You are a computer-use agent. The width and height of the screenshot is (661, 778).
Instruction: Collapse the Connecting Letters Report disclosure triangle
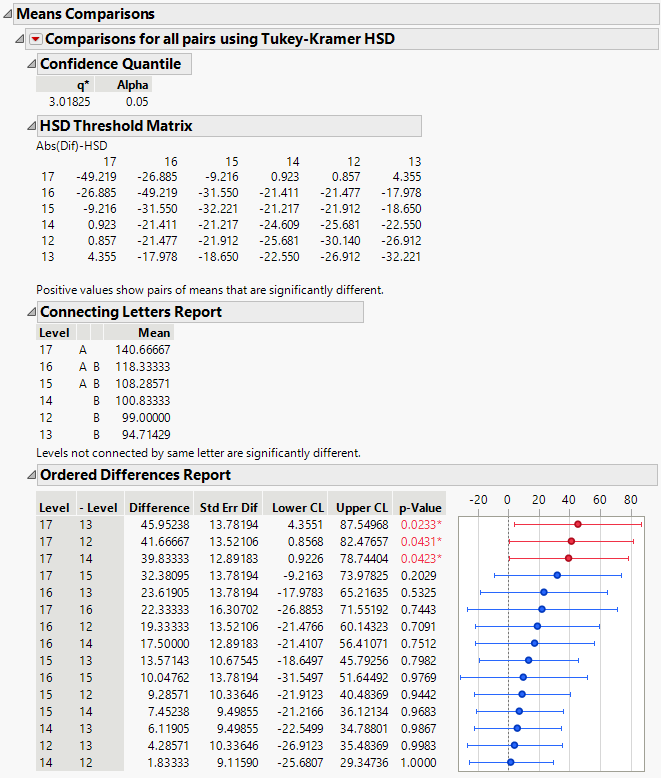tap(29, 312)
